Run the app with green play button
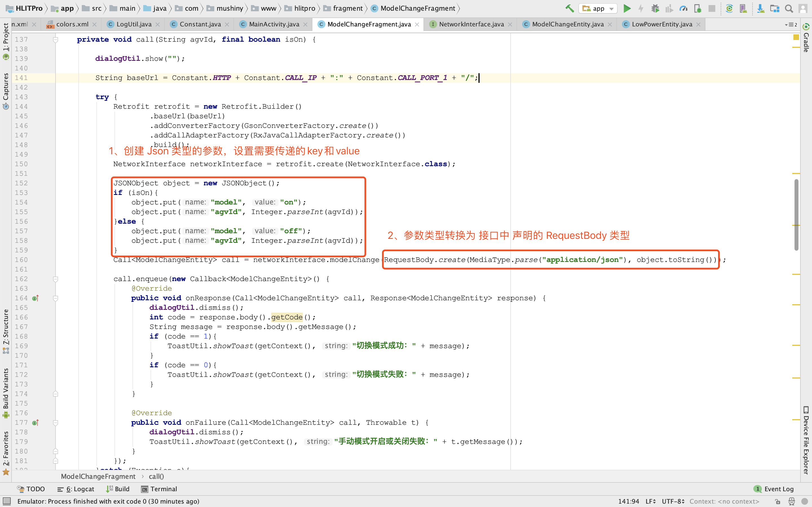Screen dimensions: 812x507 point(627,8)
